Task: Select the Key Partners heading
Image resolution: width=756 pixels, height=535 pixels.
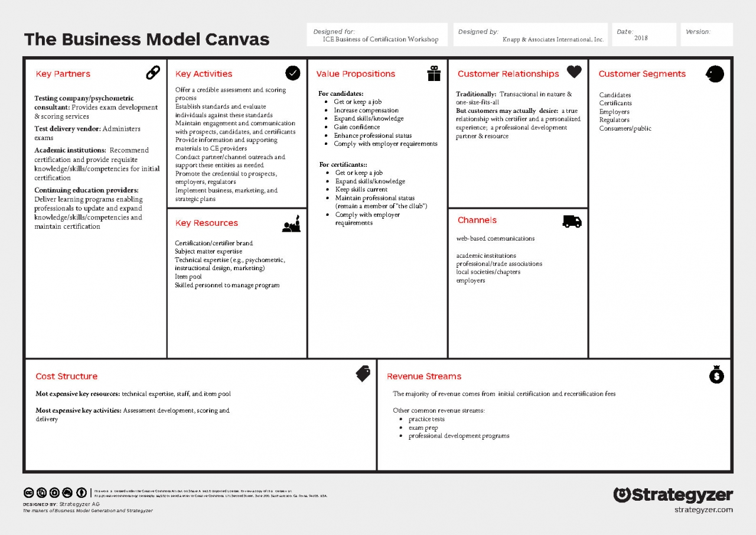Action: [x=63, y=74]
